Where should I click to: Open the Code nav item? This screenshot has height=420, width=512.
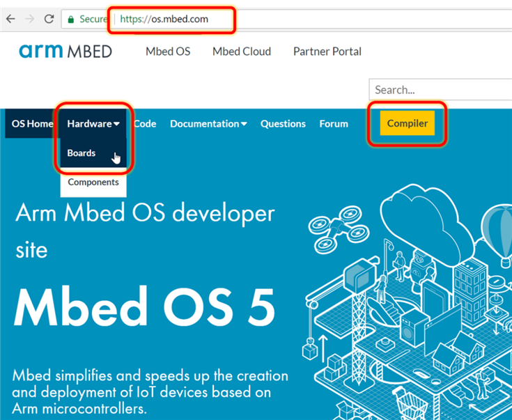(x=145, y=124)
